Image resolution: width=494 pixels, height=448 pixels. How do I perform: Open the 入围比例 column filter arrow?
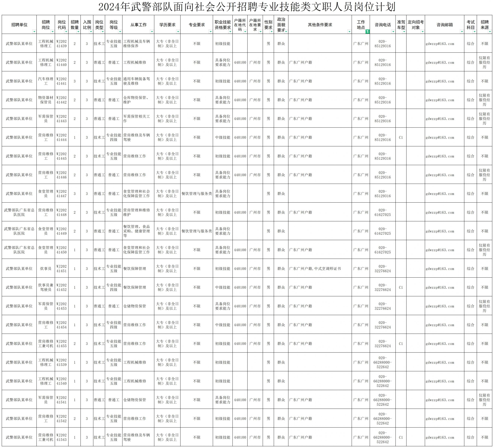[91, 32]
